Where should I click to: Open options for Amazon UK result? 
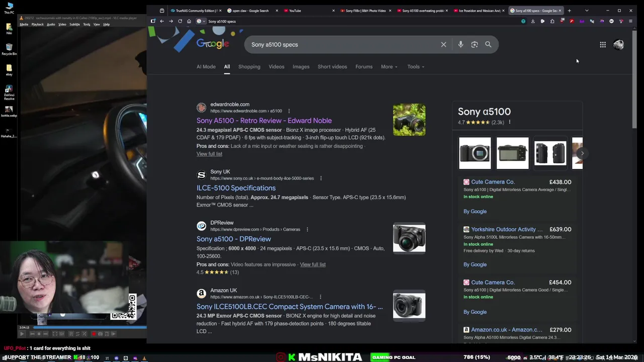click(x=320, y=297)
